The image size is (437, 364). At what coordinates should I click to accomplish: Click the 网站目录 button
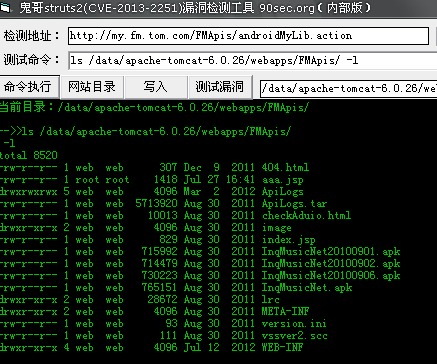(92, 87)
